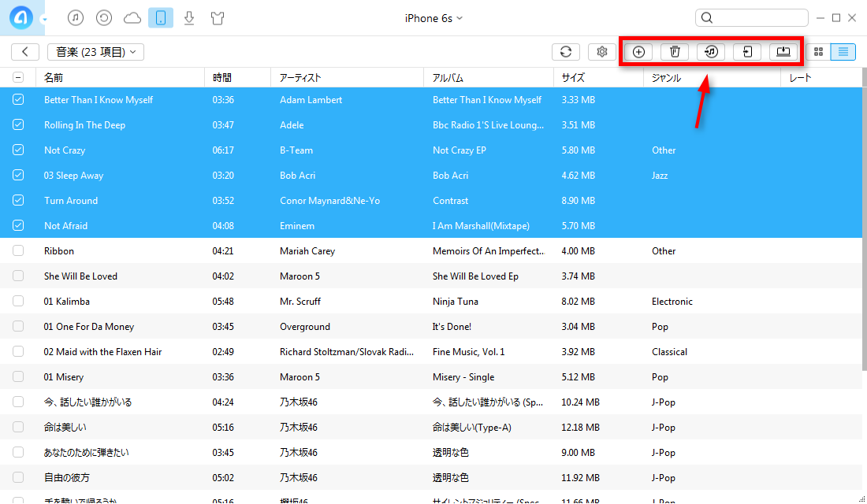This screenshot has width=867, height=504.
Task: Select song 自由の彼方
Action: pos(66,477)
